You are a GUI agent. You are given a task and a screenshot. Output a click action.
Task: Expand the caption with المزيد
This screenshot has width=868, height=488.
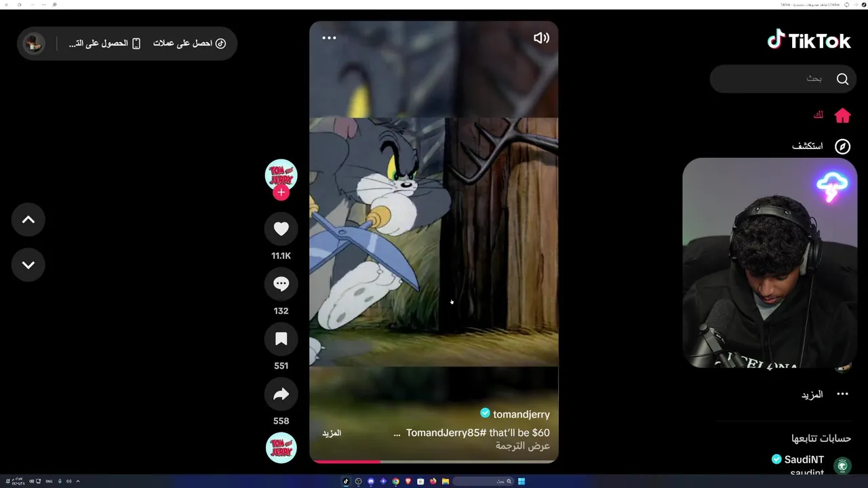click(x=331, y=433)
